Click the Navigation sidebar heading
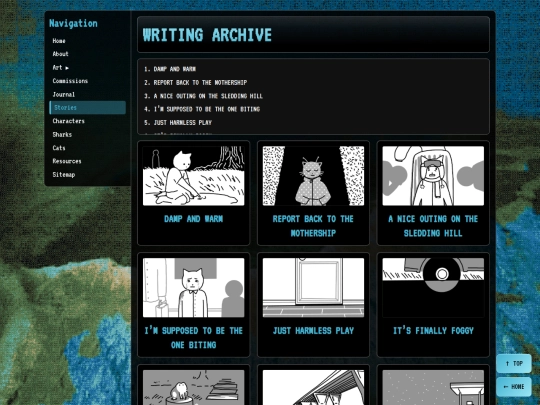 click(73, 23)
